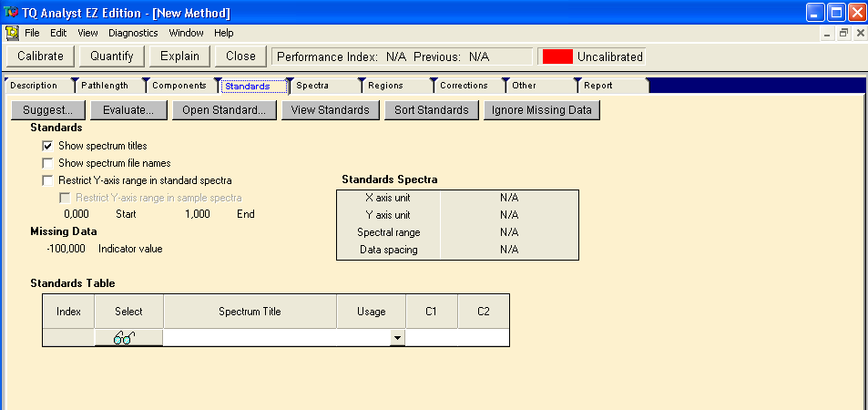Click the Data spacing row label
Viewport: 868px width, 410px height.
tap(389, 250)
